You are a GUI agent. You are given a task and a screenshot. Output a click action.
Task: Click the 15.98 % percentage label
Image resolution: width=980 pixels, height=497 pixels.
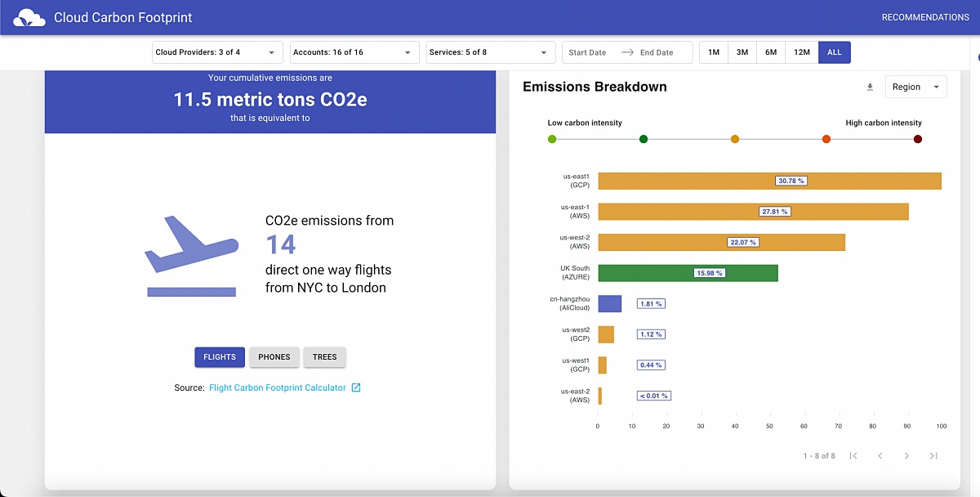click(x=709, y=273)
